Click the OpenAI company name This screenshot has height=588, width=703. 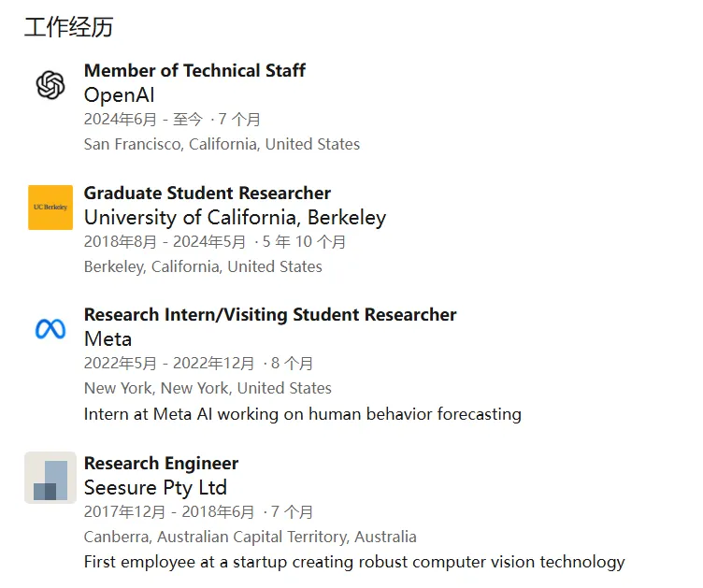pos(120,95)
